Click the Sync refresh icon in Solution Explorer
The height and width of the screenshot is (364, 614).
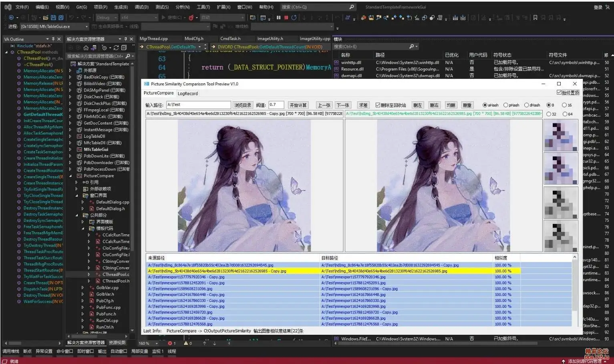116,48
